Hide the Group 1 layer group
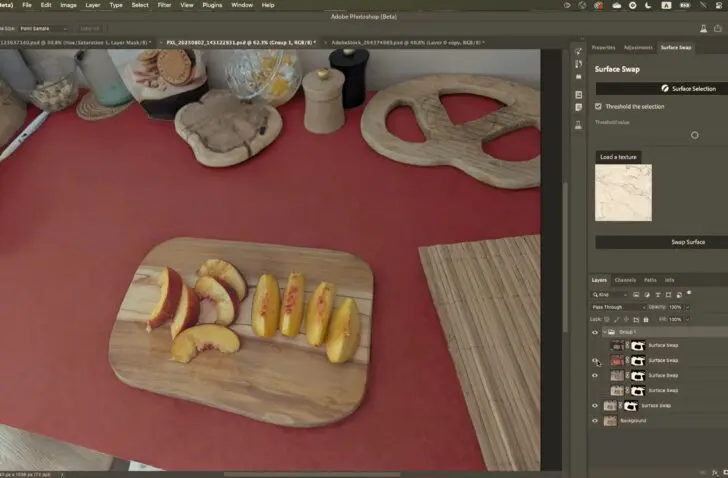Screen dimensions: 728x478 pos(595,332)
